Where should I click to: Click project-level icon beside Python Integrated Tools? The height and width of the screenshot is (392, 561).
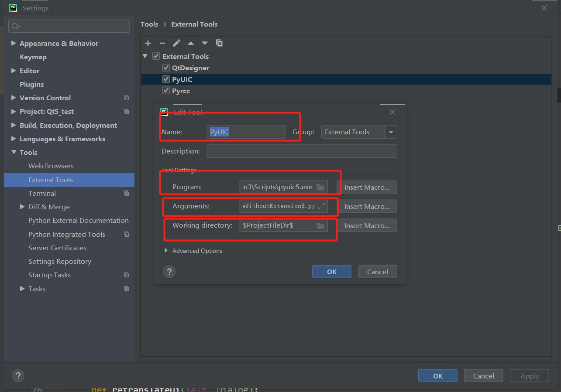tap(126, 234)
